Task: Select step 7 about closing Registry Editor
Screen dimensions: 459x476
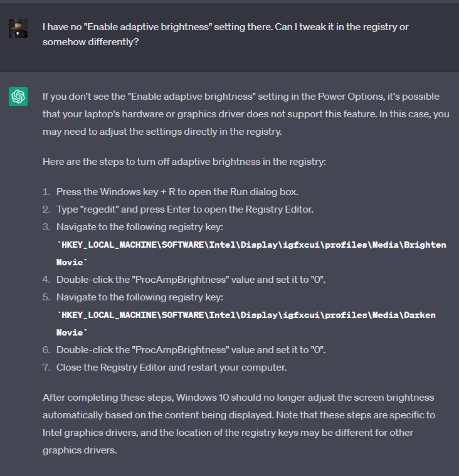Action: (171, 368)
